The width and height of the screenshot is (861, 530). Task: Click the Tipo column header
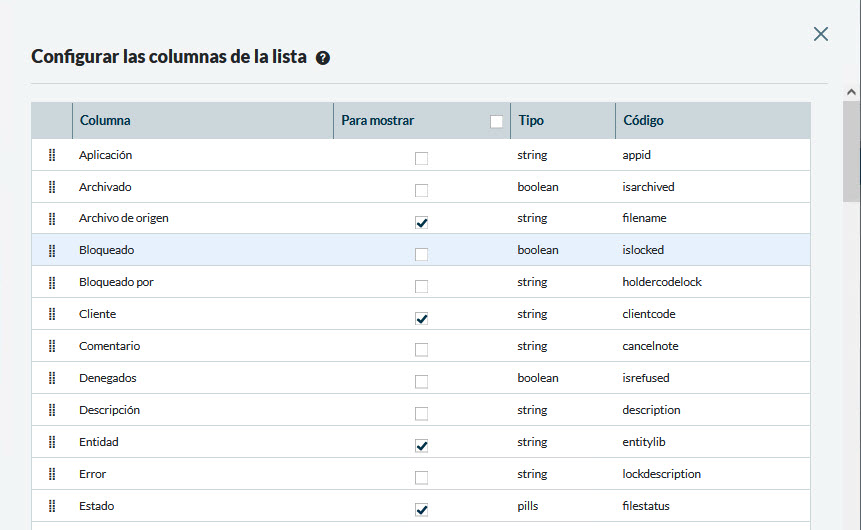pos(531,121)
